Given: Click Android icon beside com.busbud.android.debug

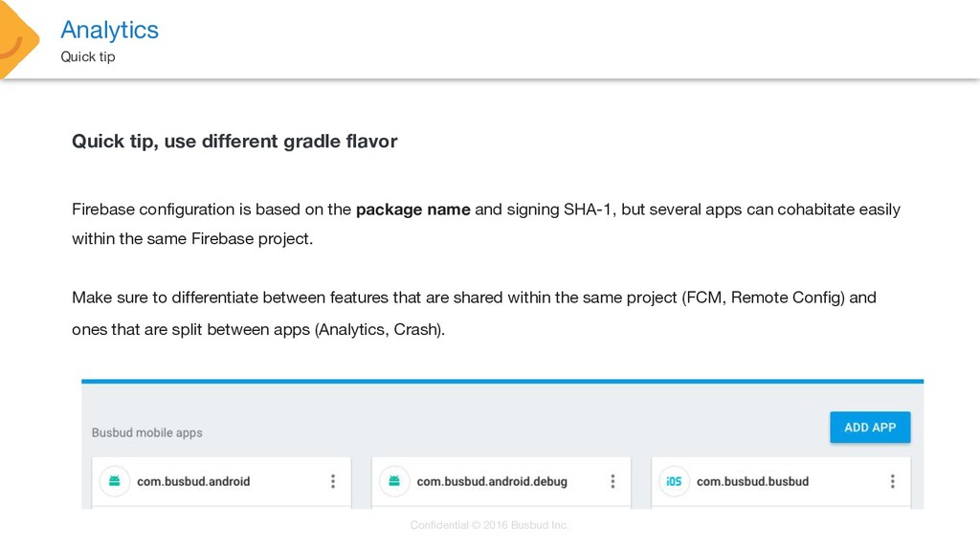Looking at the screenshot, I should tap(394, 481).
